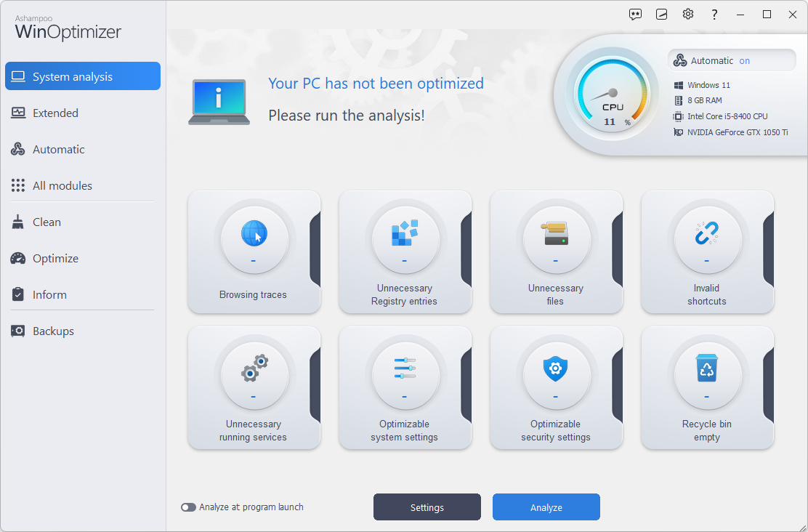Click the 'Unnecessary Registry entries' card label
The height and width of the screenshot is (532, 808).
405,295
